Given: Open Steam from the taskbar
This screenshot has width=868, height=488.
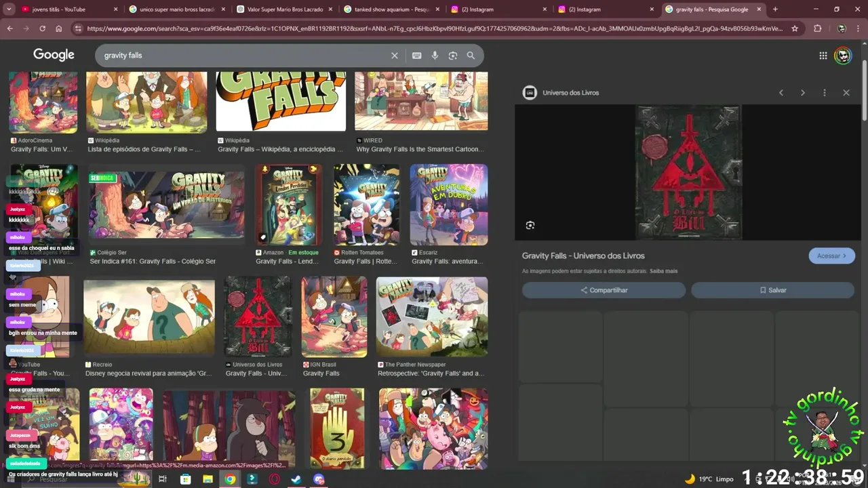Looking at the screenshot, I should [x=296, y=479].
